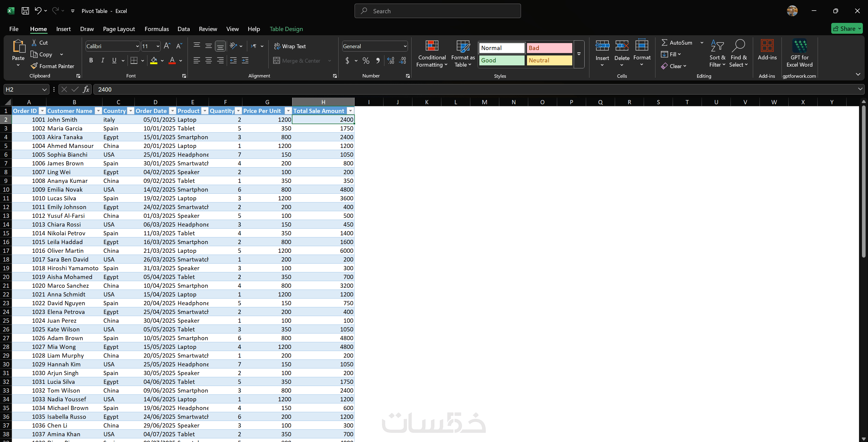Click the Save disk icon
The image size is (868, 442).
point(25,11)
